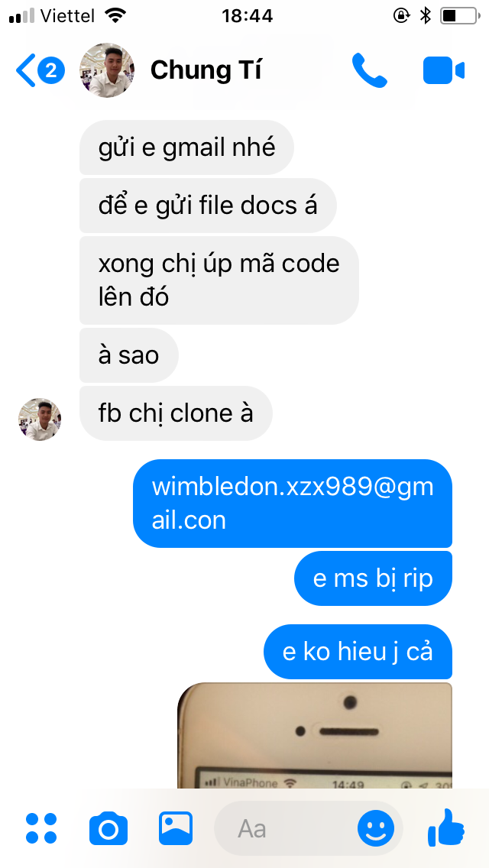This screenshot has height=868, width=489.
Task: Tap the unread badge showing 2
Action: pos(51,71)
